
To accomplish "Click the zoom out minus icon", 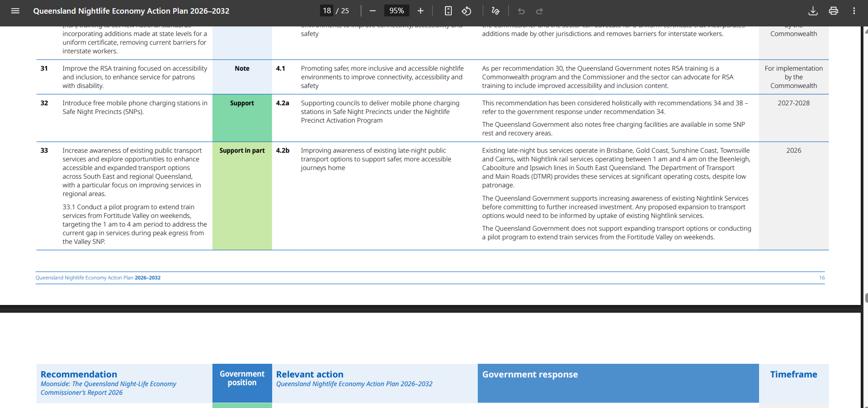I will click(x=372, y=11).
